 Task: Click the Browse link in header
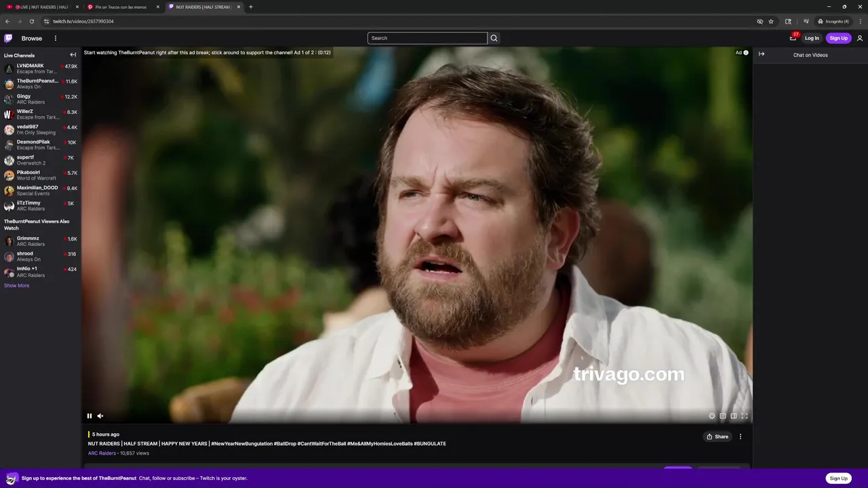coord(31,38)
